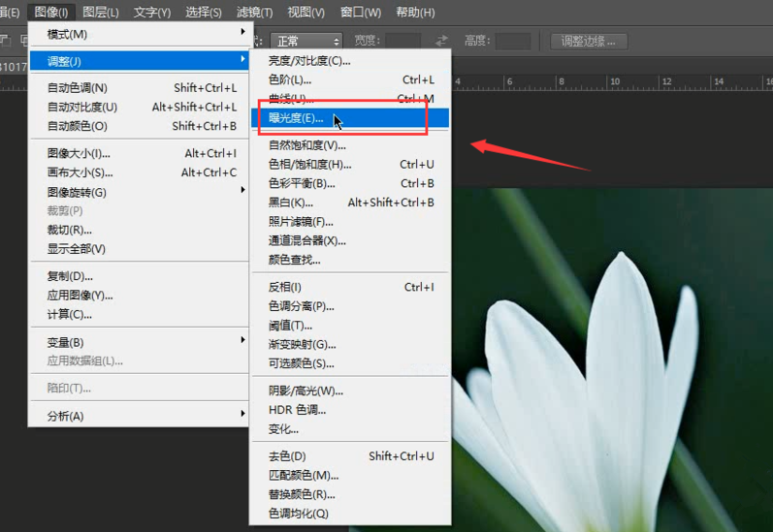The image size is (773, 532).
Task: Choose 亮度/对比度 adjustment
Action: 309,61
